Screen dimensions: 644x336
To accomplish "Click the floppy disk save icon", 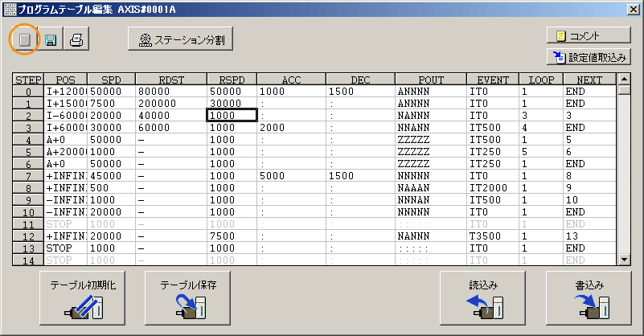I will pyautogui.click(x=50, y=39).
